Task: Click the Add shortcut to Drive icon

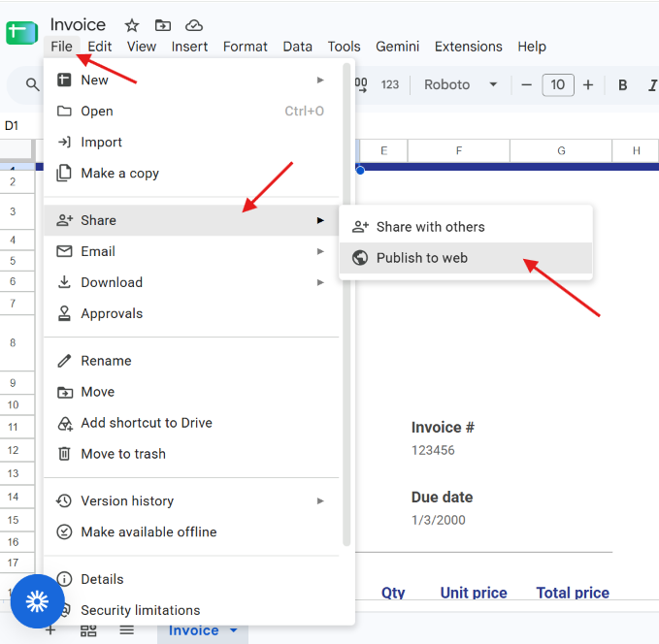Action: click(65, 424)
